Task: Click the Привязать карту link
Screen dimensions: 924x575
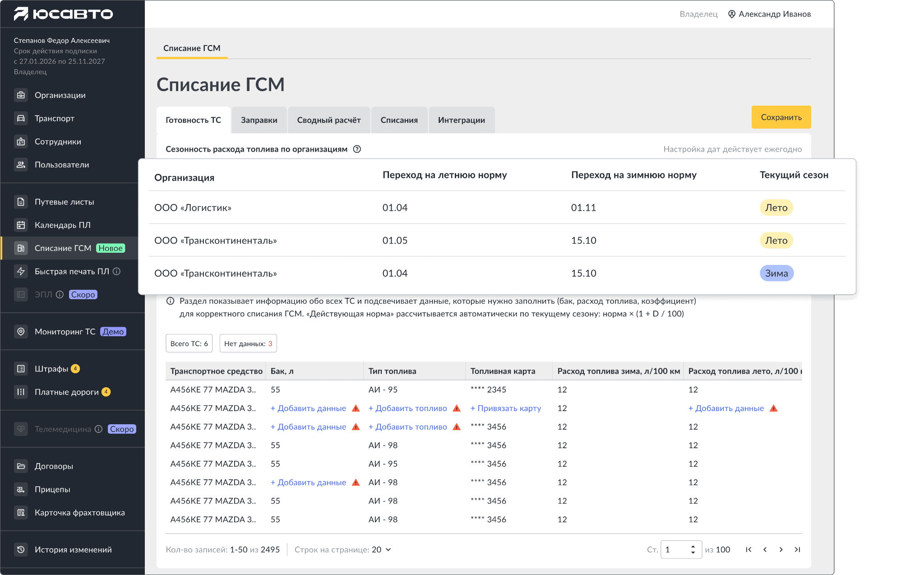Action: [506, 408]
